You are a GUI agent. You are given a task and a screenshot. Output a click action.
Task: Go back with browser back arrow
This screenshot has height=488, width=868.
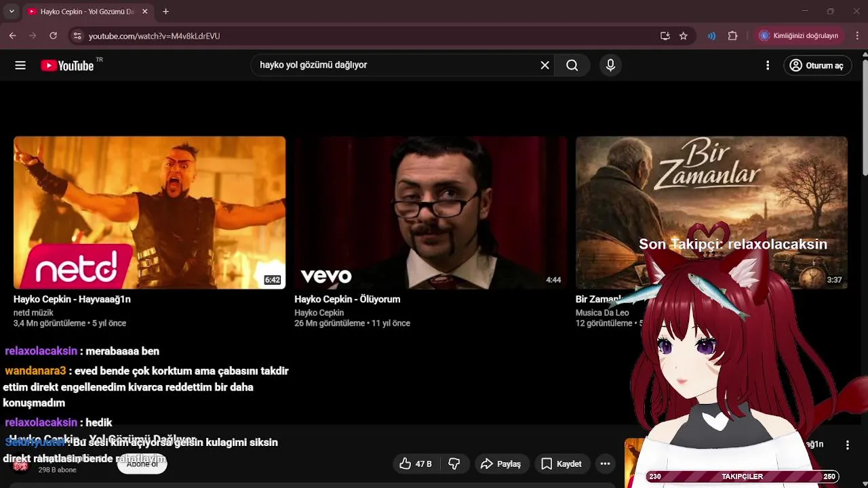pyautogui.click(x=12, y=36)
